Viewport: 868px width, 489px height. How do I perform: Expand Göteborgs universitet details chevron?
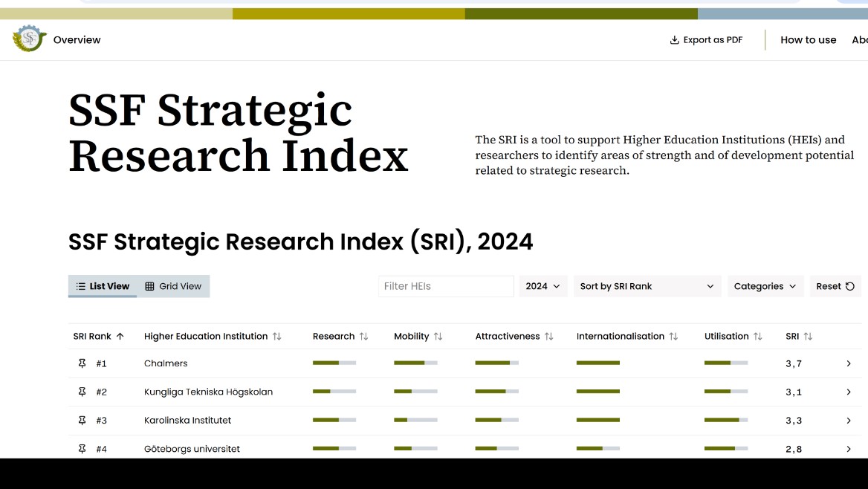click(x=849, y=449)
